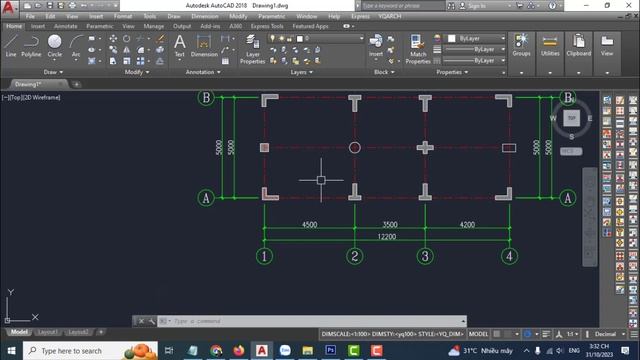The height and width of the screenshot is (360, 640).
Task: Switch to the Layout1 tab
Action: tap(47, 332)
